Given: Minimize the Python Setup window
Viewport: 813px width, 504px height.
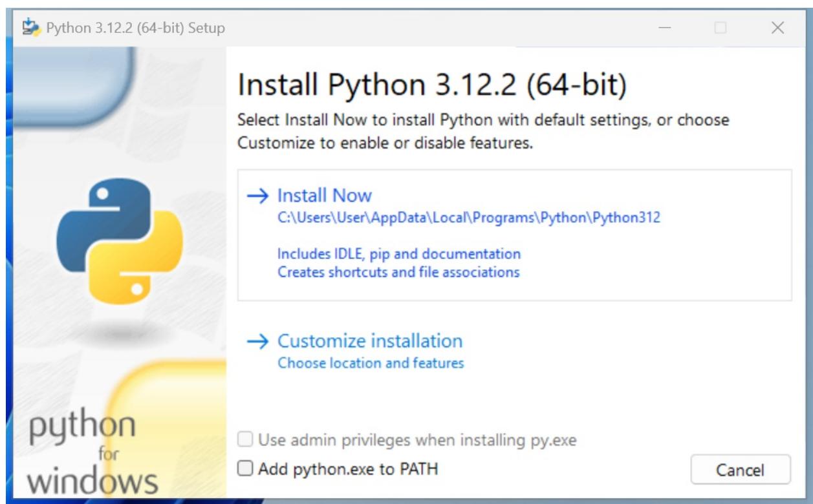Looking at the screenshot, I should [x=666, y=28].
